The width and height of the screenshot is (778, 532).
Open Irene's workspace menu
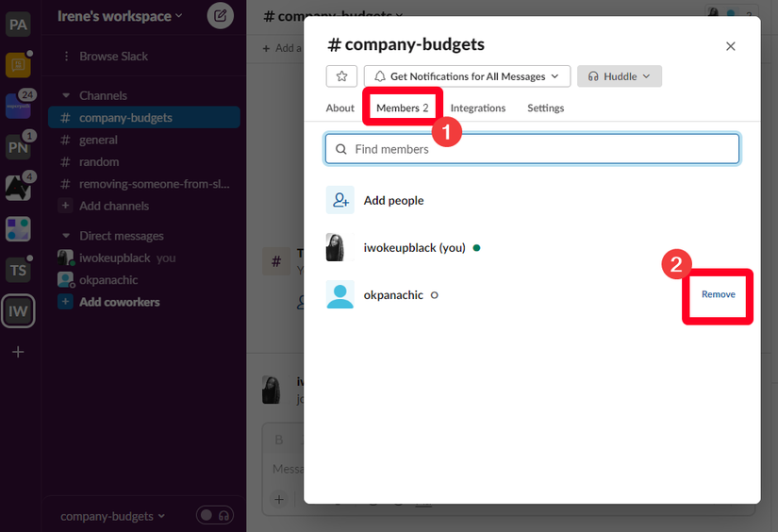point(120,16)
